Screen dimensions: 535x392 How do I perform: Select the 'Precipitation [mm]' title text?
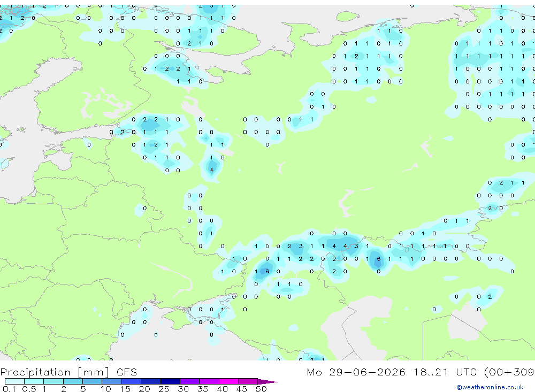point(55,372)
